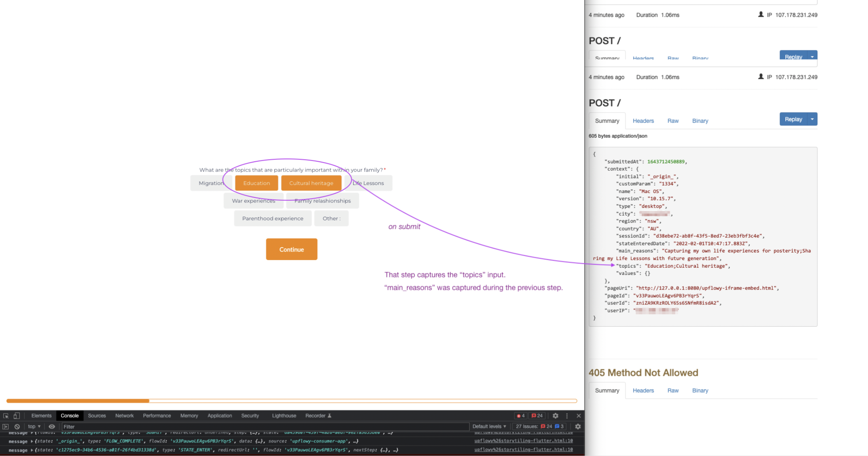This screenshot has height=456, width=868.
Task: Open Default levels dropdown
Action: [489, 426]
